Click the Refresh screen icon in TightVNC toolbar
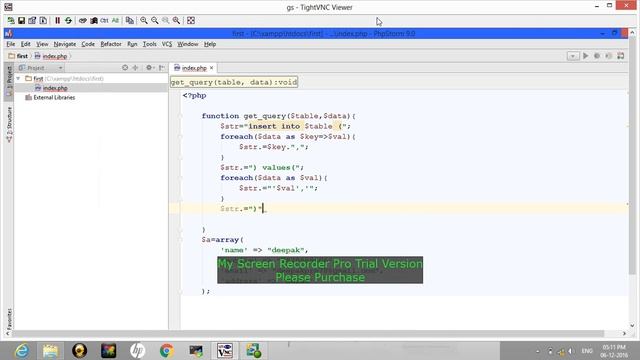The height and width of the screenshot is (360, 640). 68,20
